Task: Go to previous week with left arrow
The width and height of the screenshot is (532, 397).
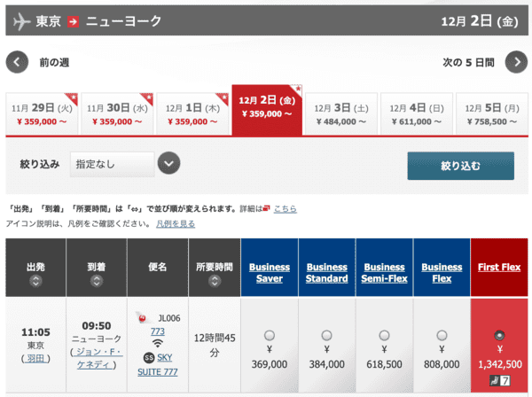Action: 17,62
